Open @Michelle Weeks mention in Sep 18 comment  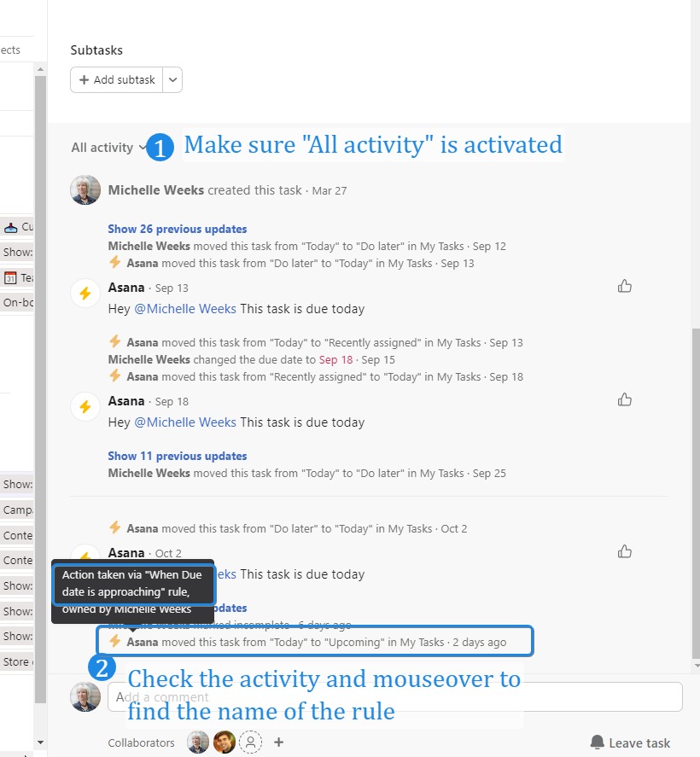[x=185, y=422]
